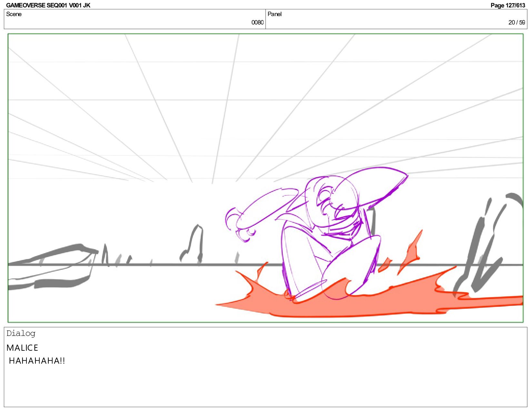Click the Dialog heading

[x=21, y=333]
